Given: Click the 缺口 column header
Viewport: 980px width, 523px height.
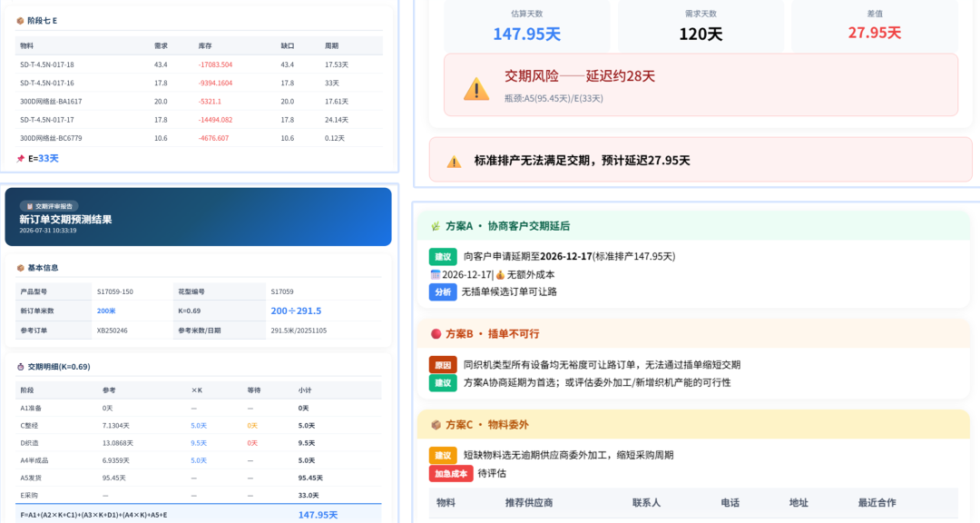Looking at the screenshot, I should pyautogui.click(x=288, y=45).
